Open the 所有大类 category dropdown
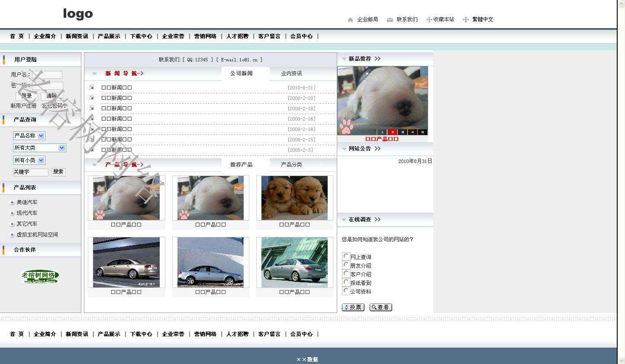 point(62,148)
